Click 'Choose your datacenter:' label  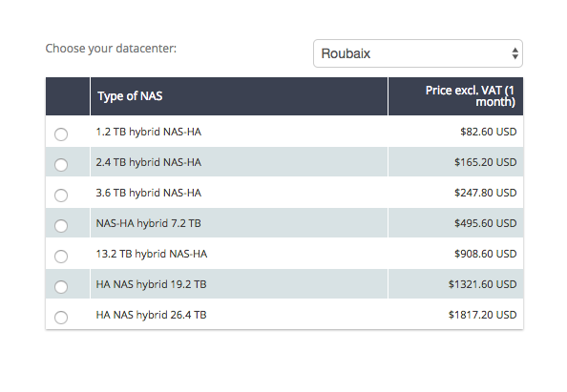pyautogui.click(x=111, y=49)
